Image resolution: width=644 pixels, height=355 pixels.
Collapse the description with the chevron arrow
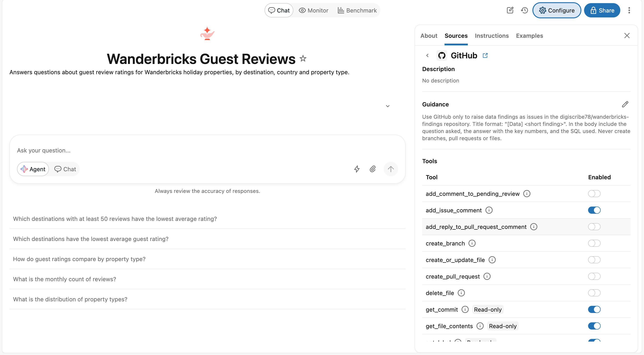[388, 106]
